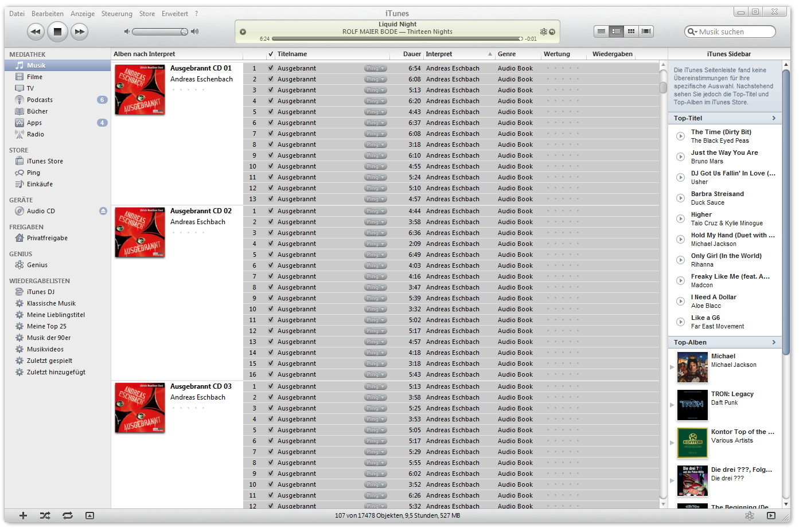Image resolution: width=803 pixels, height=532 pixels.
Task: Preview Just the Way You Are
Action: pyautogui.click(x=680, y=157)
